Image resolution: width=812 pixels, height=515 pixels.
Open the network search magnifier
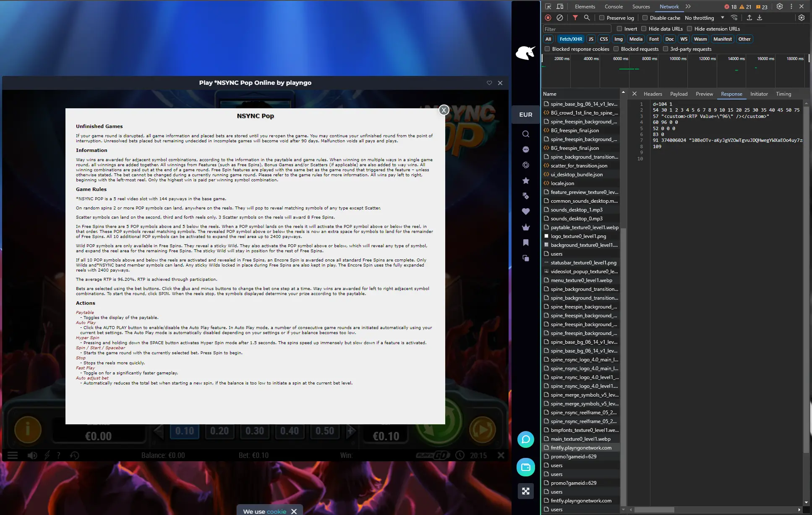587,18
